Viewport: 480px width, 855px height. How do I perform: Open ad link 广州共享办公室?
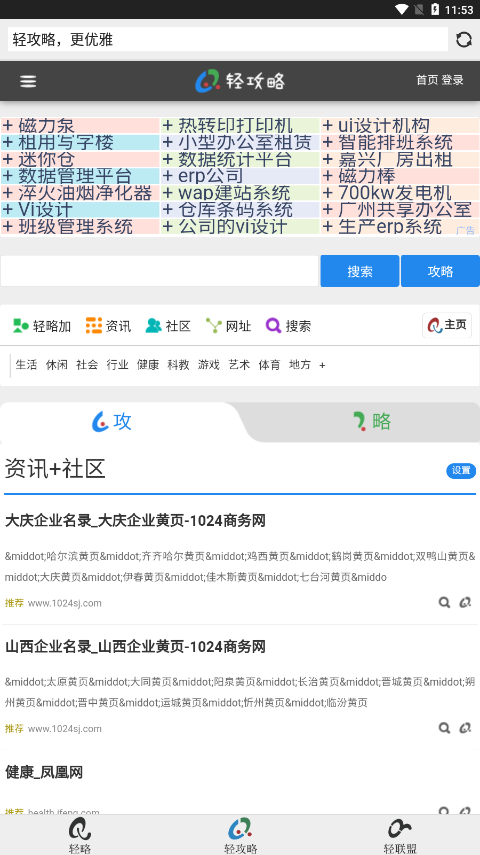[400, 210]
